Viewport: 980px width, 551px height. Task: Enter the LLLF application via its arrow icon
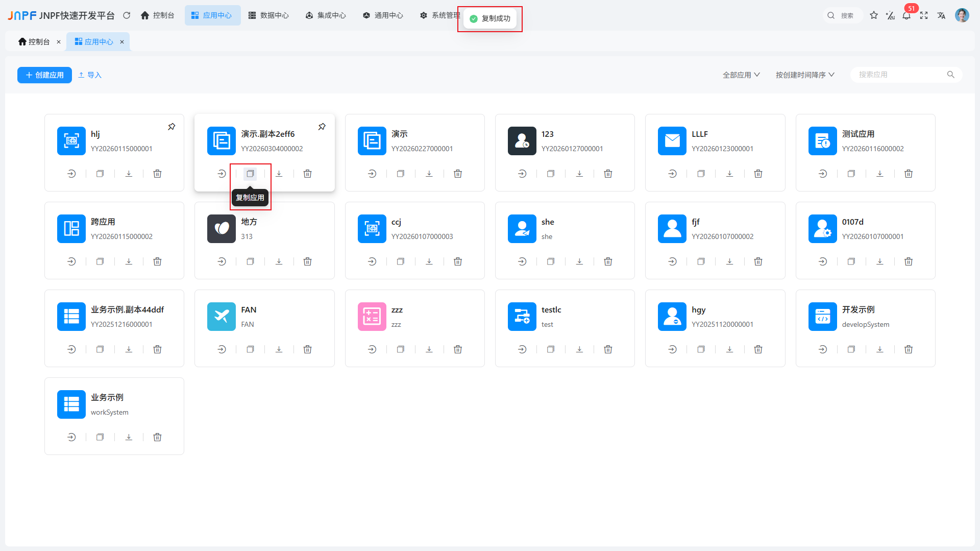[x=672, y=174]
